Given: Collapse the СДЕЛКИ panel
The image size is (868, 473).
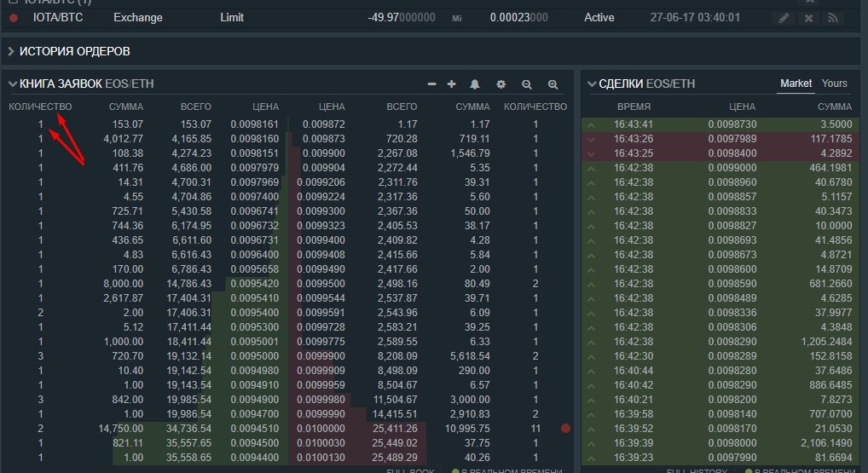Looking at the screenshot, I should pyautogui.click(x=592, y=84).
